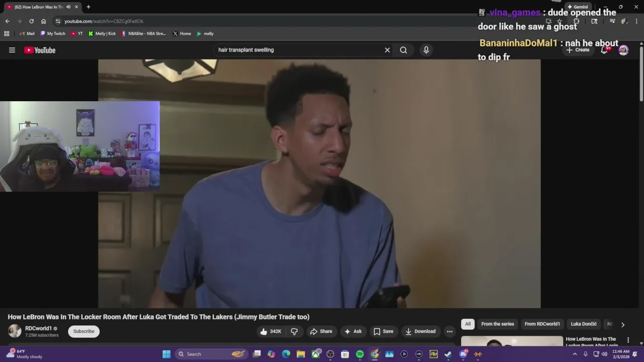Select the Luka Dončić chip
Screen dimensions: 644x362
click(x=584, y=324)
